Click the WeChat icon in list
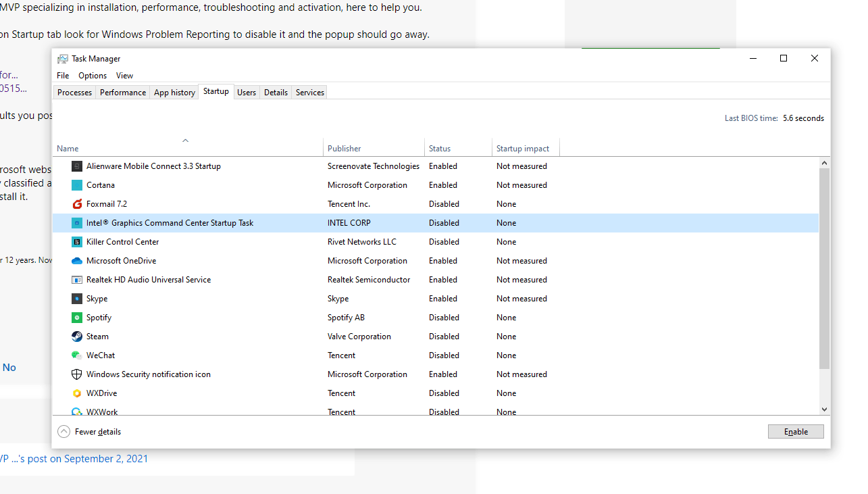The height and width of the screenshot is (494, 868). [x=77, y=355]
